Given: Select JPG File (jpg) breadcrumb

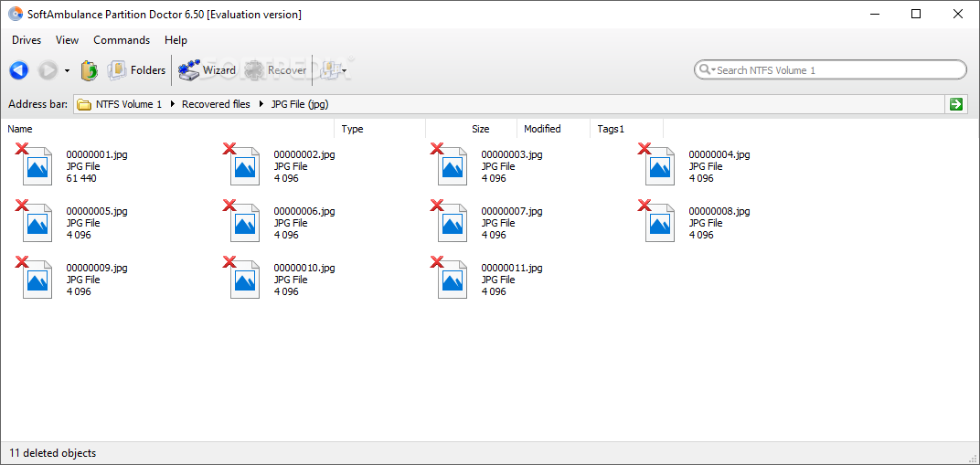Looking at the screenshot, I should coord(300,104).
